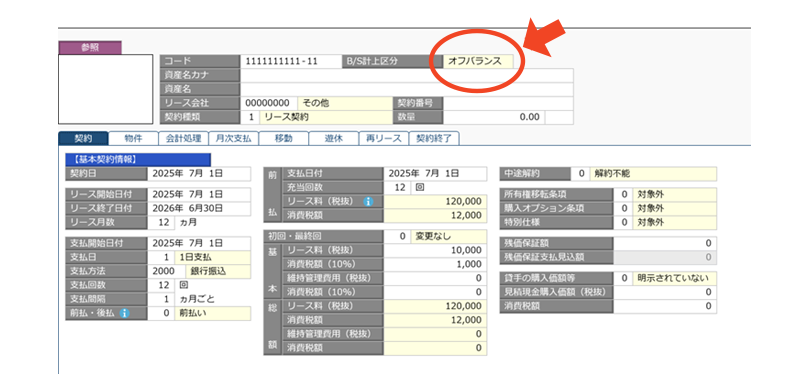800x380 pixels.
Task: Click the リース開始日付 date field
Action: click(x=199, y=194)
